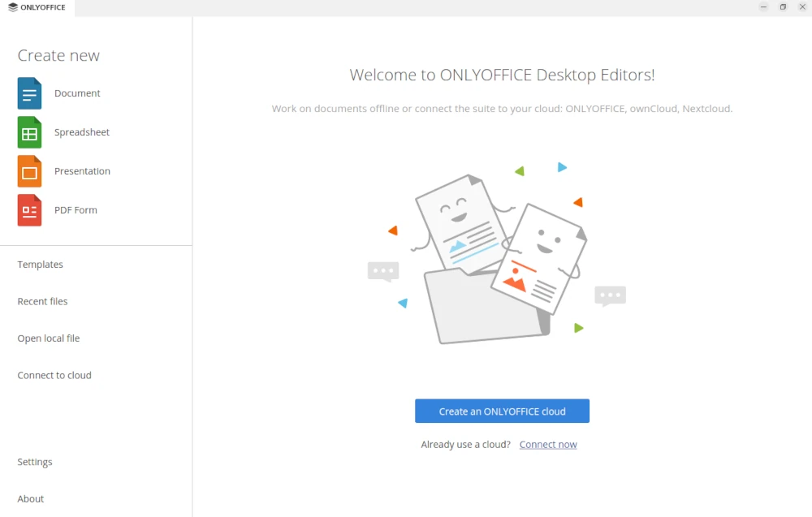Screen dimensions: 812x517
Task: Click the blue Document icon under Create new
Action: pyautogui.click(x=28, y=93)
